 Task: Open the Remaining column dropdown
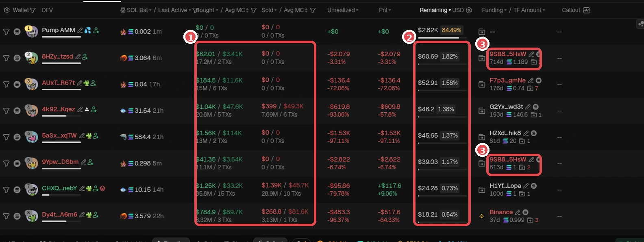pos(450,10)
